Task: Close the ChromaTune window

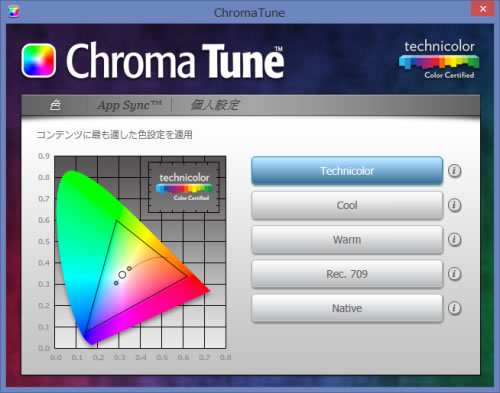Action: pyautogui.click(x=483, y=9)
